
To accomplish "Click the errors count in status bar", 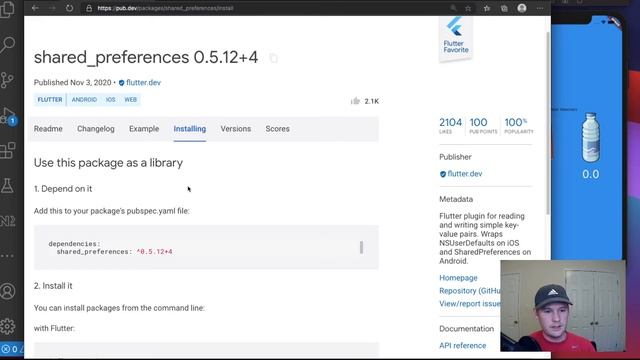I will tap(9, 349).
